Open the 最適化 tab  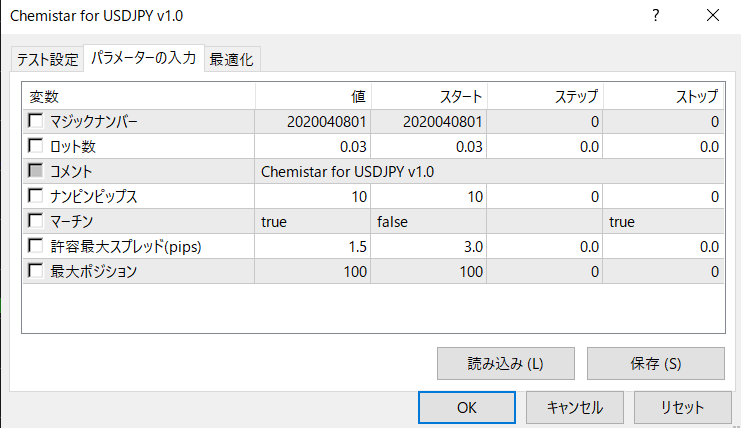[x=232, y=59]
